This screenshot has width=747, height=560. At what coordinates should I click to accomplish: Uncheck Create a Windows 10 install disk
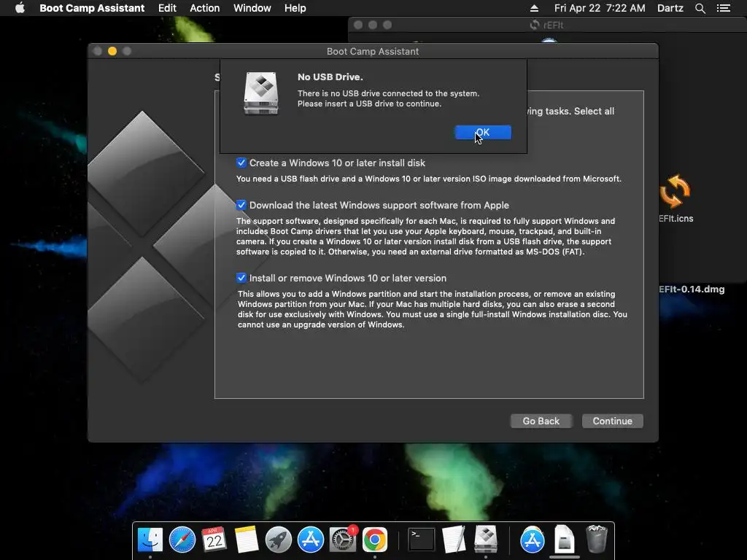click(x=241, y=163)
